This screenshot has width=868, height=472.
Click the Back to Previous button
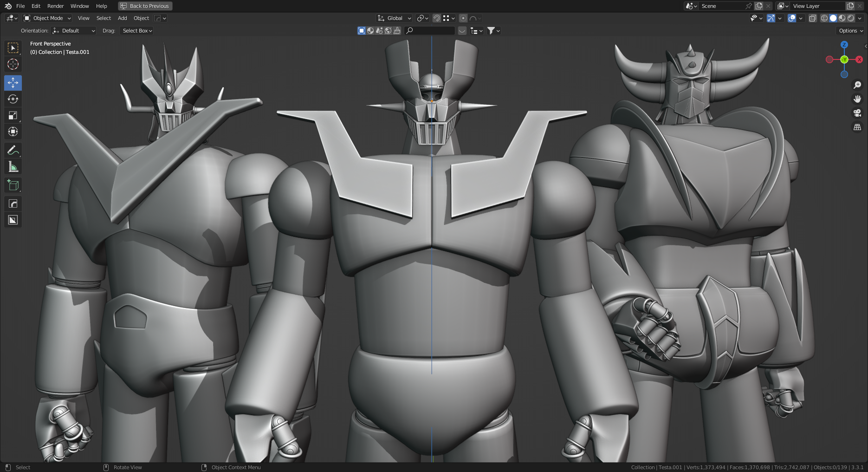coord(145,6)
